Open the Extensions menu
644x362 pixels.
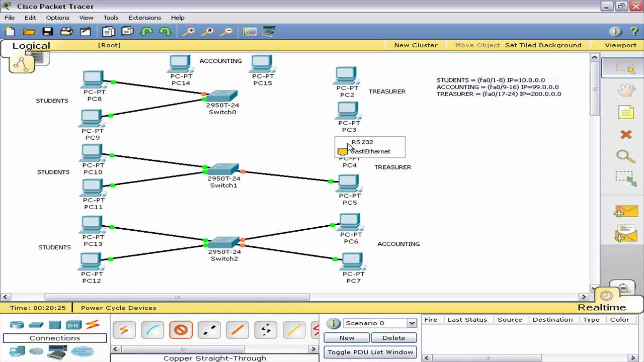click(144, 18)
